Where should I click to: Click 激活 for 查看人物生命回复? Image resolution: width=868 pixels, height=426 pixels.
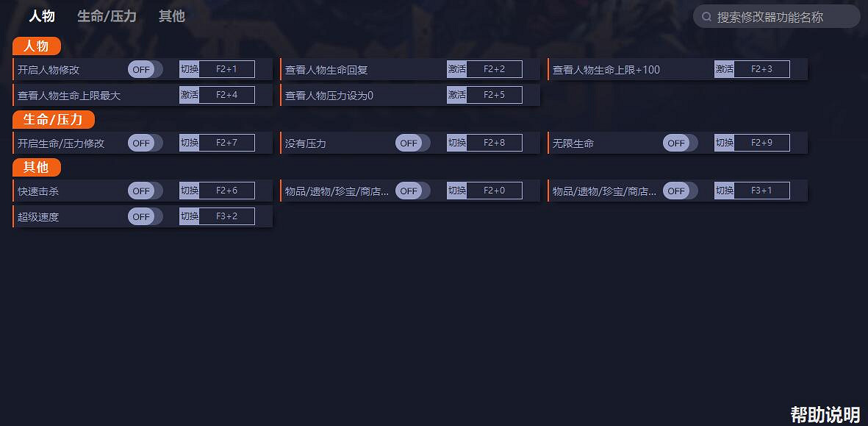(456, 68)
